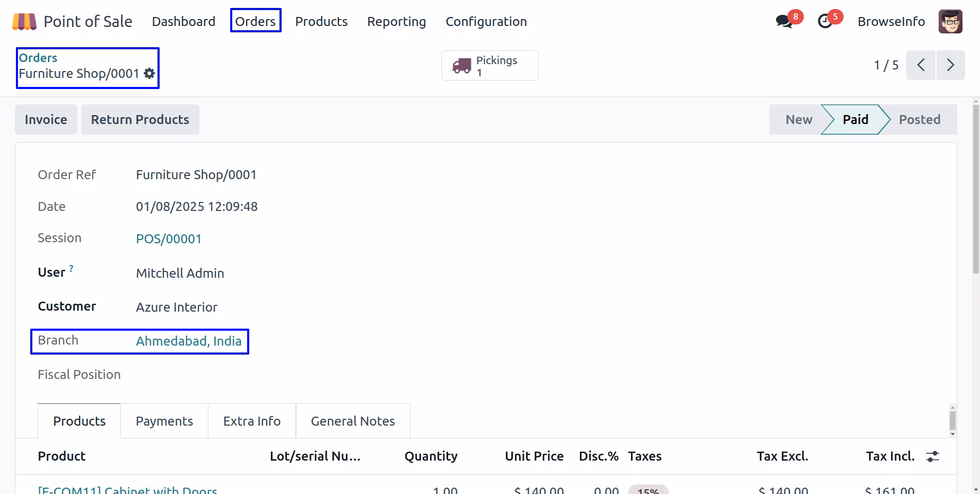Screen dimensions: 980x494
Task: Switch to the Payments tab
Action: pos(164,421)
